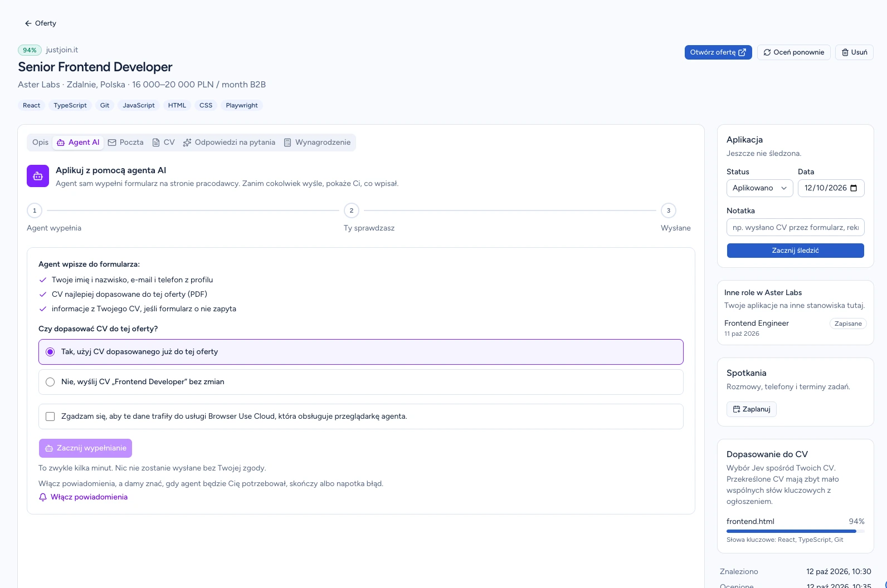Click step 3 'Wysłane' circle
This screenshot has width=887, height=588.
(x=669, y=210)
